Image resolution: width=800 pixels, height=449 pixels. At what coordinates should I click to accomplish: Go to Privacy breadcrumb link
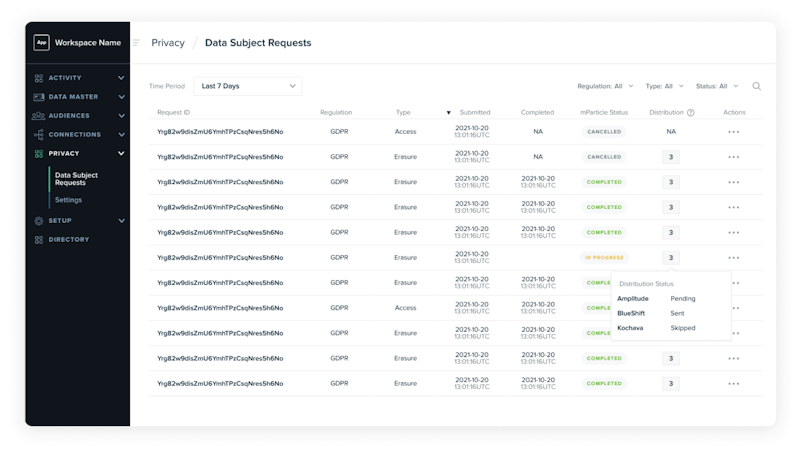pos(168,43)
